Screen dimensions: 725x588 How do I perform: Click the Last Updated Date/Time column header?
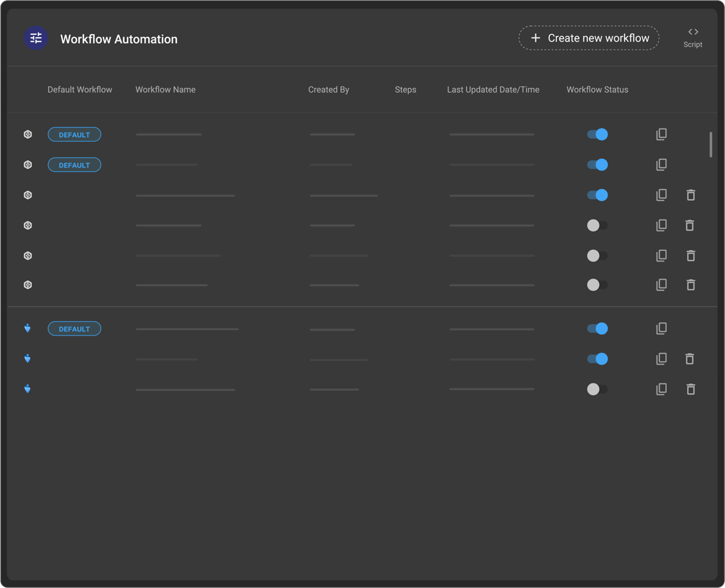[x=493, y=89]
